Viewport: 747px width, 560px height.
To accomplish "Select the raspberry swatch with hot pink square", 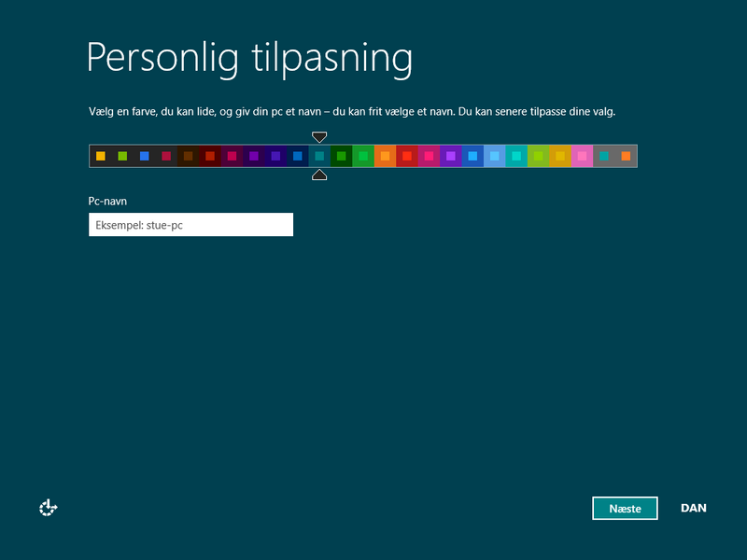I will (x=430, y=156).
